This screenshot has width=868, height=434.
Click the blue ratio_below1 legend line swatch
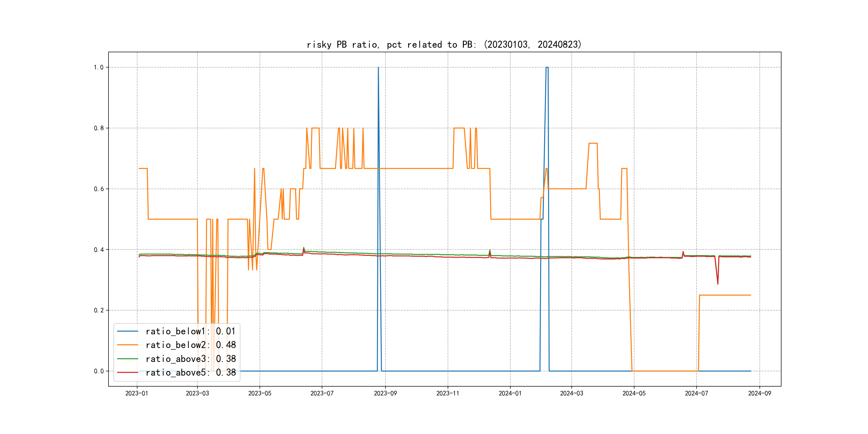(127, 331)
